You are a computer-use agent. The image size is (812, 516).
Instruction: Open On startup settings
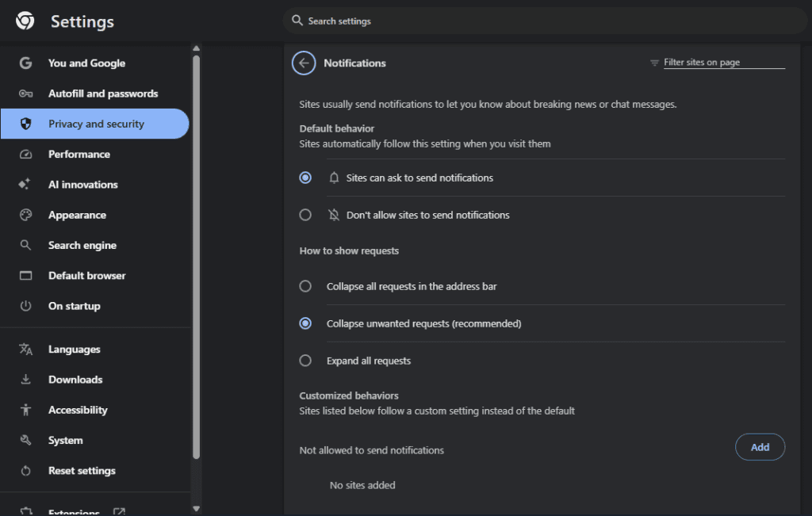95,306
